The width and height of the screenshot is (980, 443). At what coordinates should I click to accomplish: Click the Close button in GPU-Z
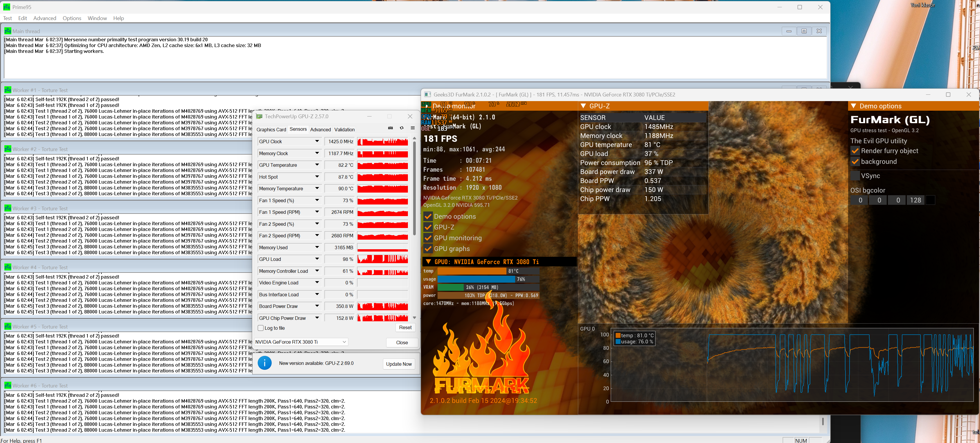(x=402, y=342)
